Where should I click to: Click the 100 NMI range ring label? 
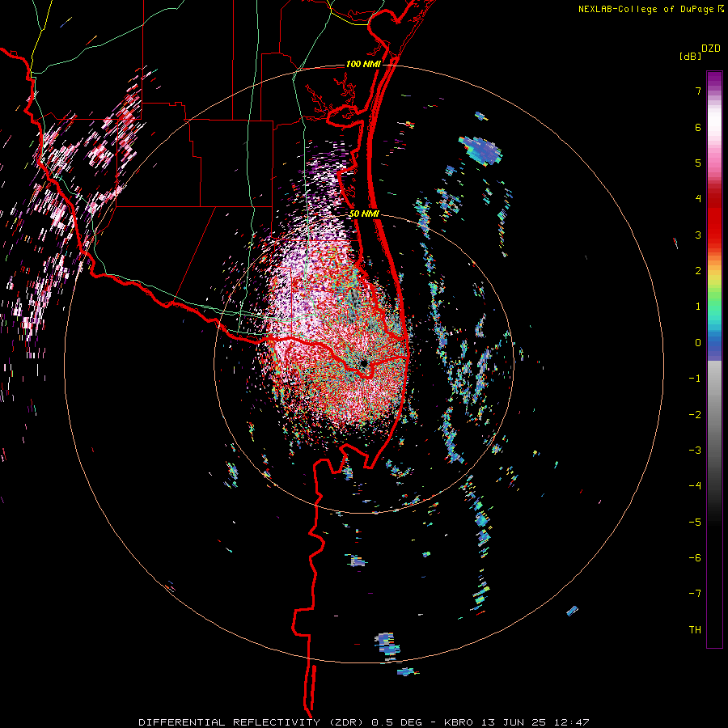coord(363,64)
